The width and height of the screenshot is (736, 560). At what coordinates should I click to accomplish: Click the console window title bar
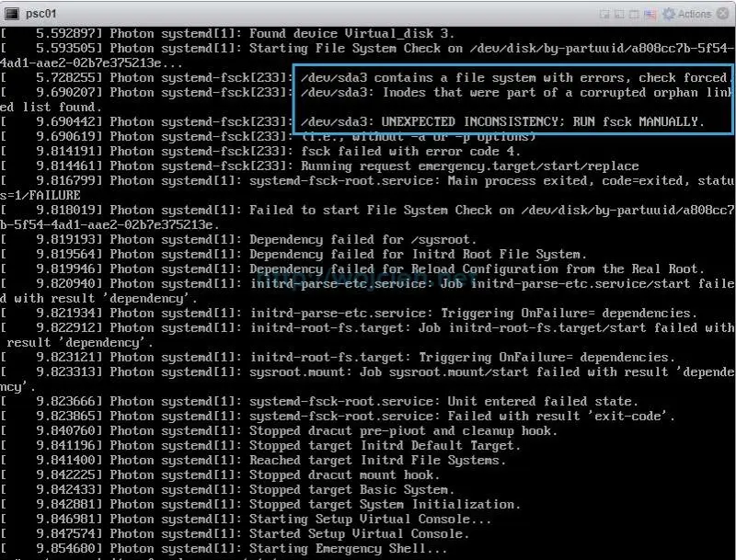point(322,14)
